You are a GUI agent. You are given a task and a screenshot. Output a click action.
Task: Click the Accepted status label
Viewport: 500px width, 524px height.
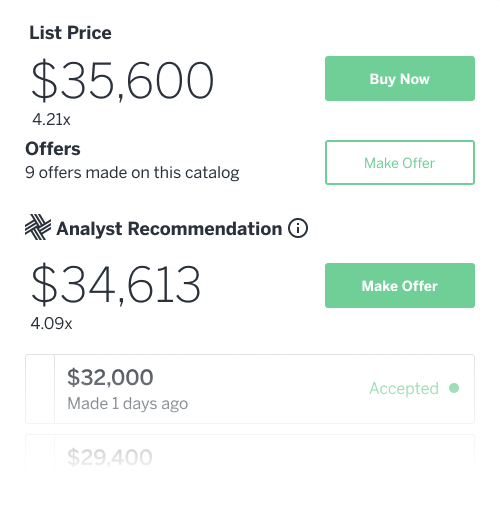tap(404, 388)
